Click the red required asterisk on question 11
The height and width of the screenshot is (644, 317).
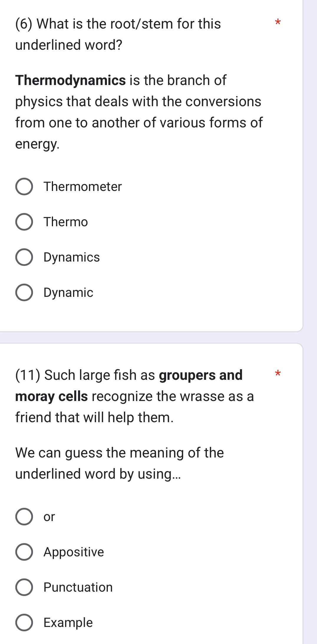[x=278, y=374]
